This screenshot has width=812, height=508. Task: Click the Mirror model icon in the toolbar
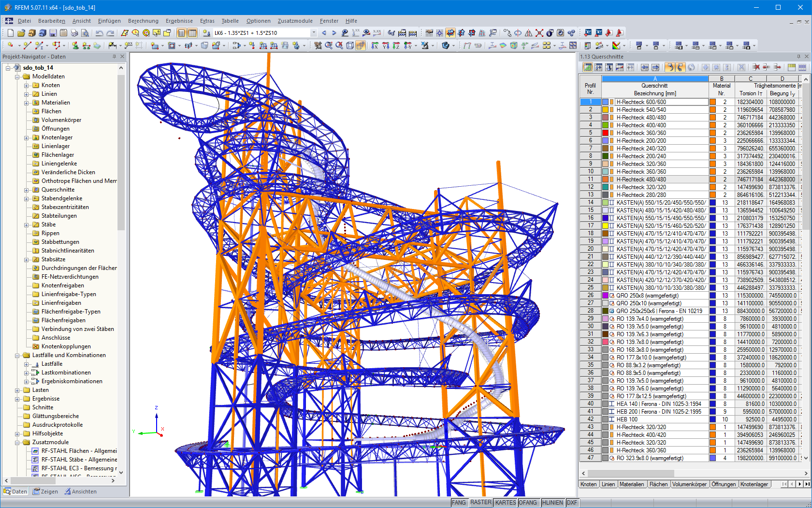529,33
